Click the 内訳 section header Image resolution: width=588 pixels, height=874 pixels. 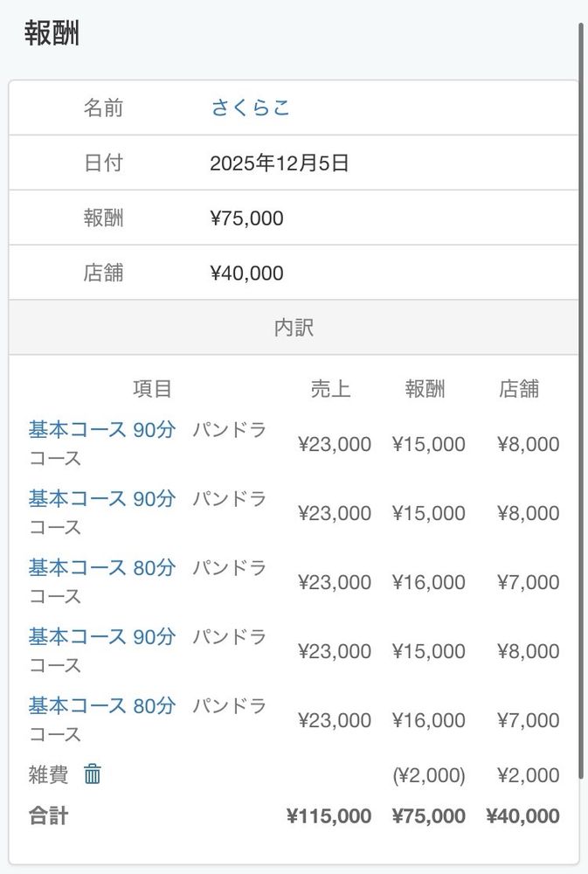(x=294, y=327)
